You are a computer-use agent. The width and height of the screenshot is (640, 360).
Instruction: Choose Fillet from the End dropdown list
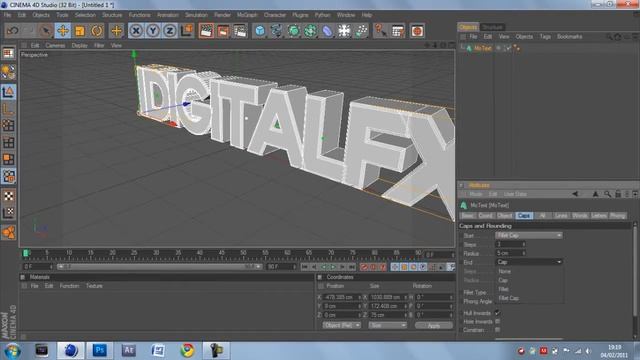pyautogui.click(x=503, y=289)
